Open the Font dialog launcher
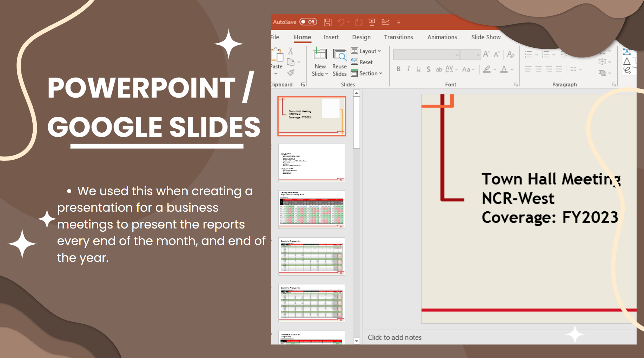This screenshot has height=358, width=644. (x=516, y=85)
